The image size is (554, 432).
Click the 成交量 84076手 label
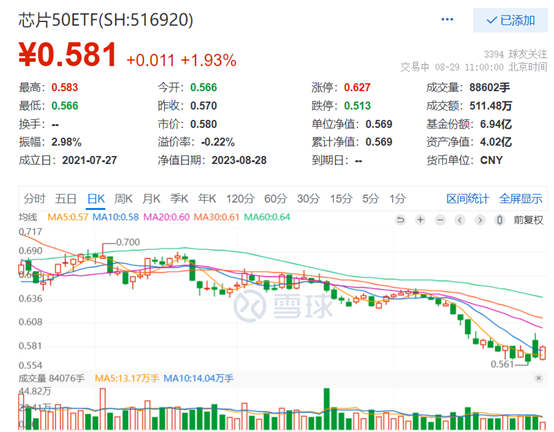point(52,378)
